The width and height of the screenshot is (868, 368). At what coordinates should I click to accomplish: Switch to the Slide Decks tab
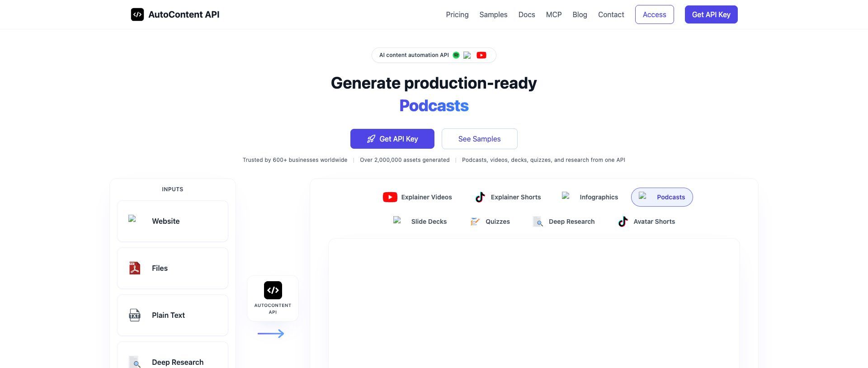click(x=420, y=222)
